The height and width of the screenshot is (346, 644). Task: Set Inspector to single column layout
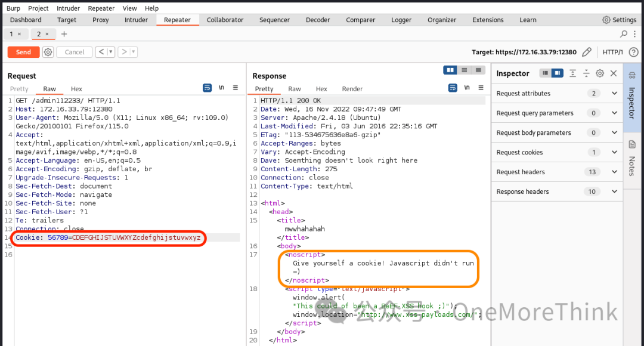tap(545, 73)
